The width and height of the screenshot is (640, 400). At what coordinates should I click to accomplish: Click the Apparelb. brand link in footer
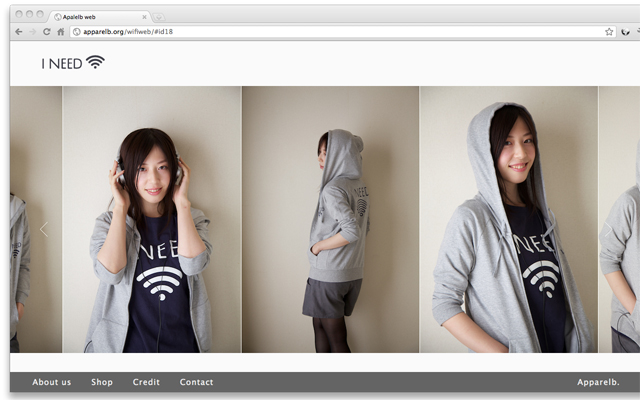click(x=598, y=382)
